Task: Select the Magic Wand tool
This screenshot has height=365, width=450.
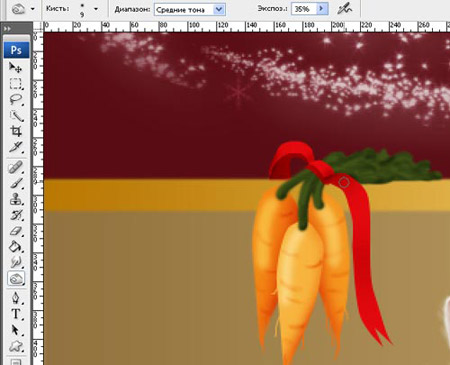Action: (16, 116)
